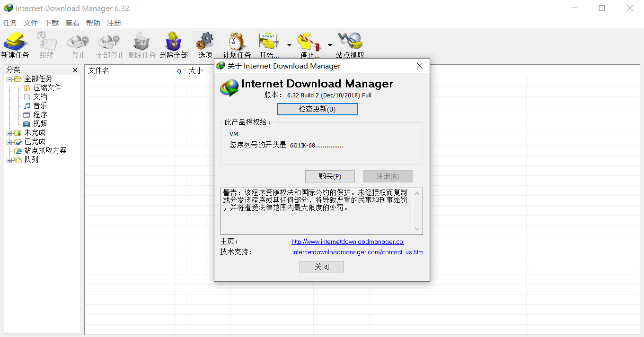Click the warning text scroll down arrow
The width and height of the screenshot is (644, 337).
coord(417,229)
